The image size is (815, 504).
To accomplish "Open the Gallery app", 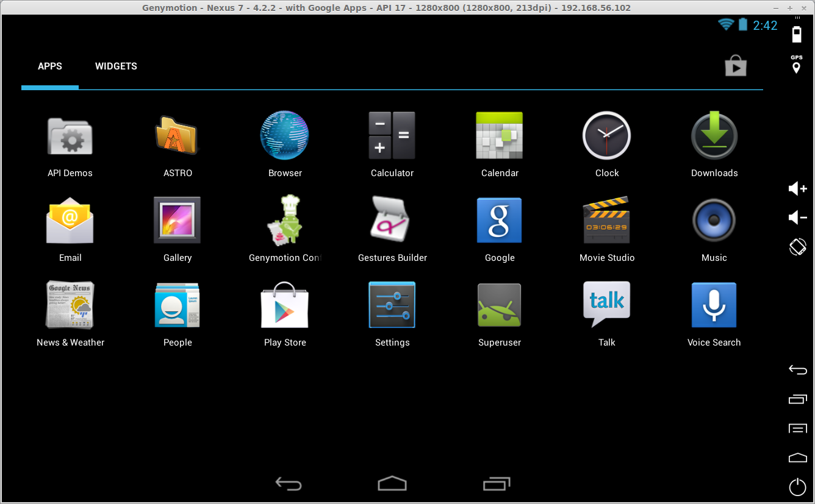I will pyautogui.click(x=178, y=220).
